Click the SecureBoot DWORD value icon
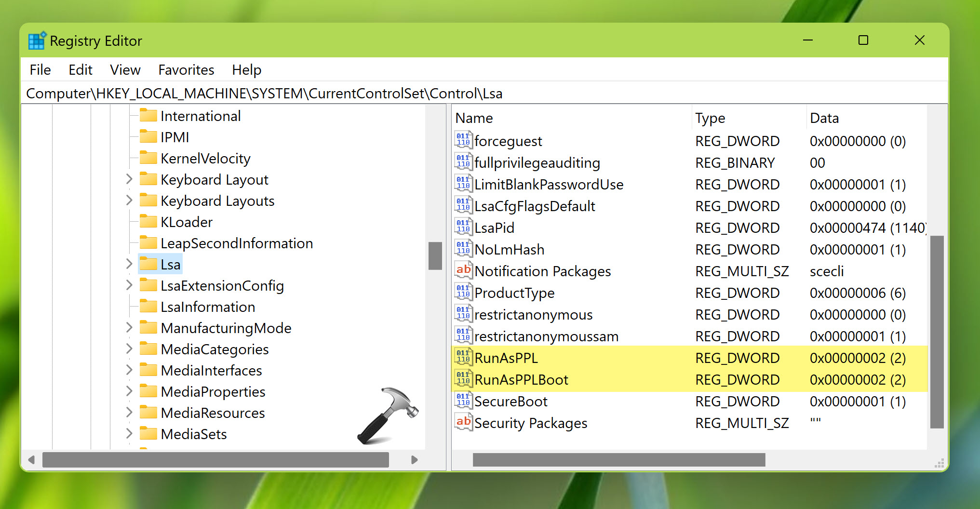980x509 pixels. pos(463,401)
